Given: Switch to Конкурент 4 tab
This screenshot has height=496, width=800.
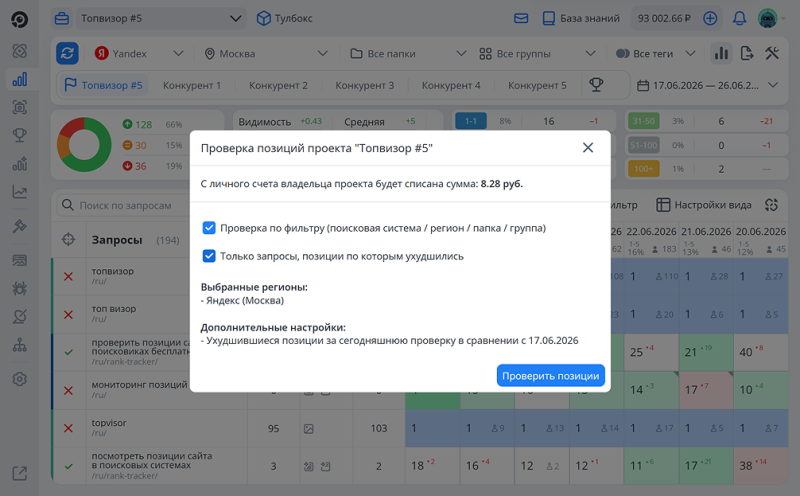Looking at the screenshot, I should [451, 85].
